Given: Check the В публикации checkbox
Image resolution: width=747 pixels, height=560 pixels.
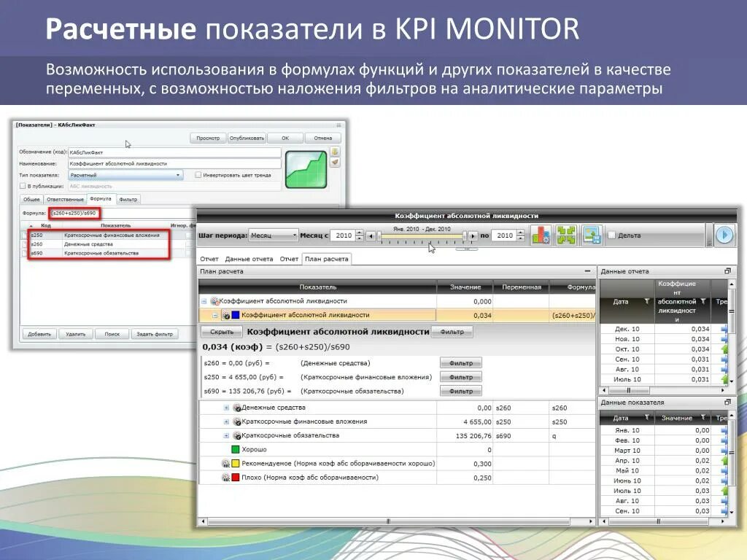Looking at the screenshot, I should [x=23, y=186].
